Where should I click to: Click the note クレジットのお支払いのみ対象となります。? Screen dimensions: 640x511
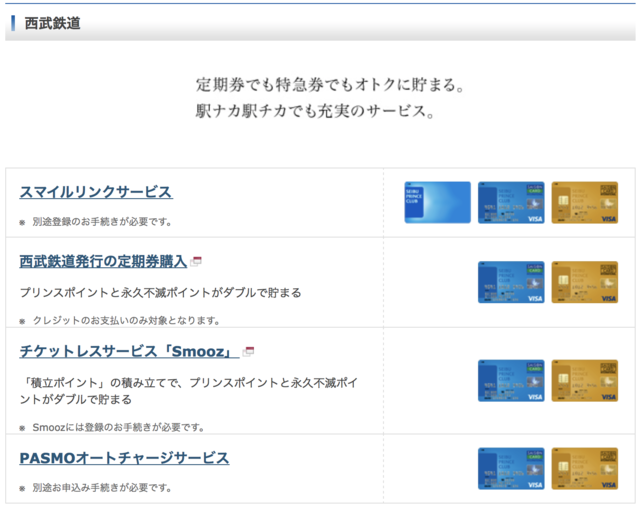[126, 320]
